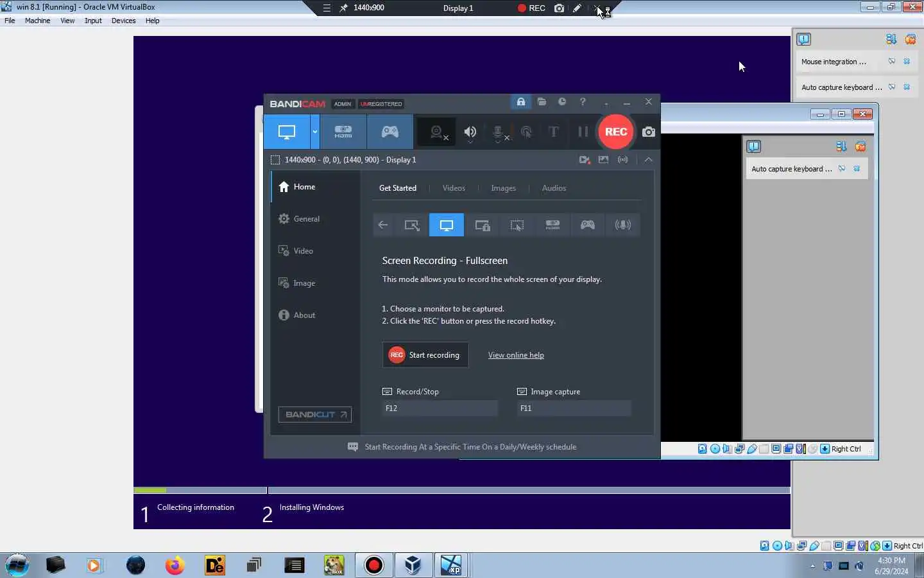Open the outer VirtualBox Help menu
This screenshot has width=924, height=578.
pos(152,21)
